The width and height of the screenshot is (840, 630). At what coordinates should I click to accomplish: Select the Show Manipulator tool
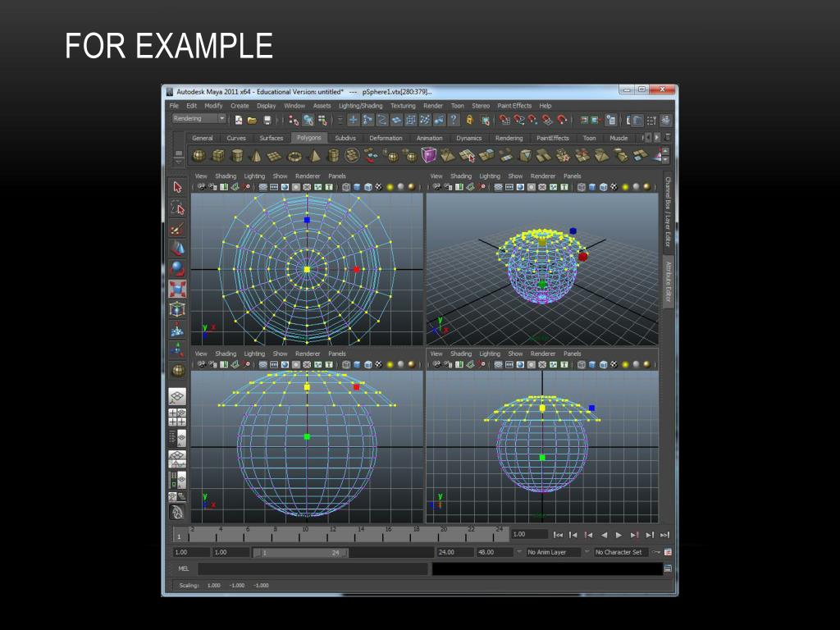point(177,349)
